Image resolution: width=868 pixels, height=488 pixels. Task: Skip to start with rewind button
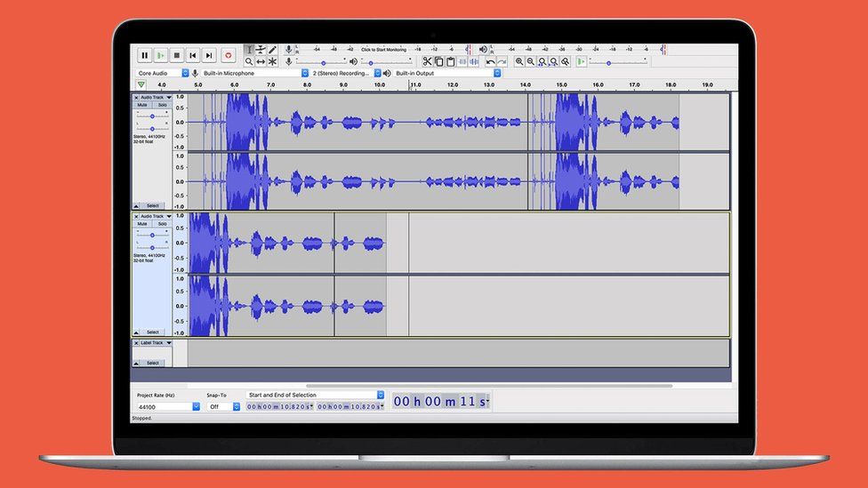[x=193, y=55]
